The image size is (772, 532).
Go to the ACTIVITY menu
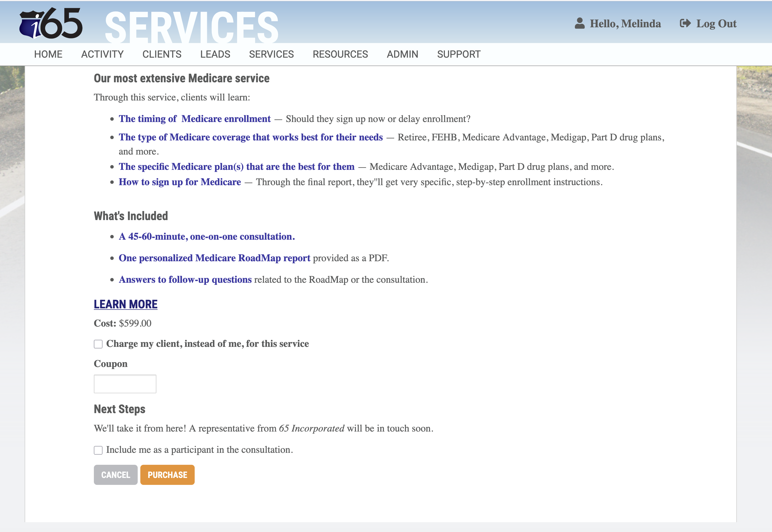102,54
